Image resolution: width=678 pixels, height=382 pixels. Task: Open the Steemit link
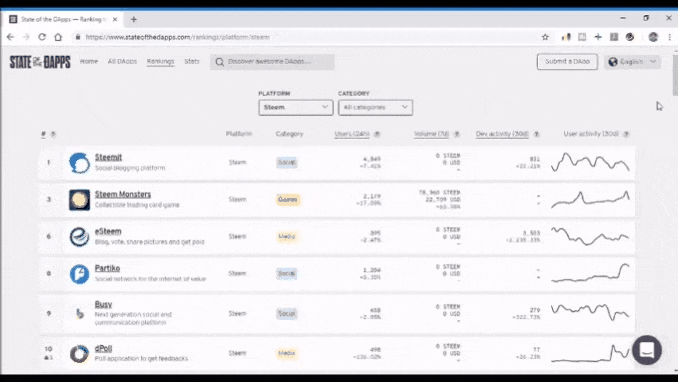(108, 157)
